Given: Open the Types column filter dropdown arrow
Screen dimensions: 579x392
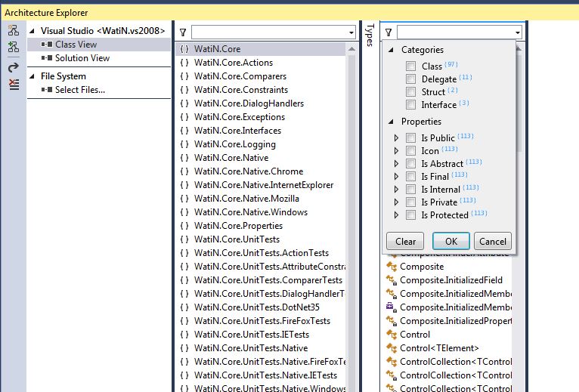Looking at the screenshot, I should tap(518, 32).
